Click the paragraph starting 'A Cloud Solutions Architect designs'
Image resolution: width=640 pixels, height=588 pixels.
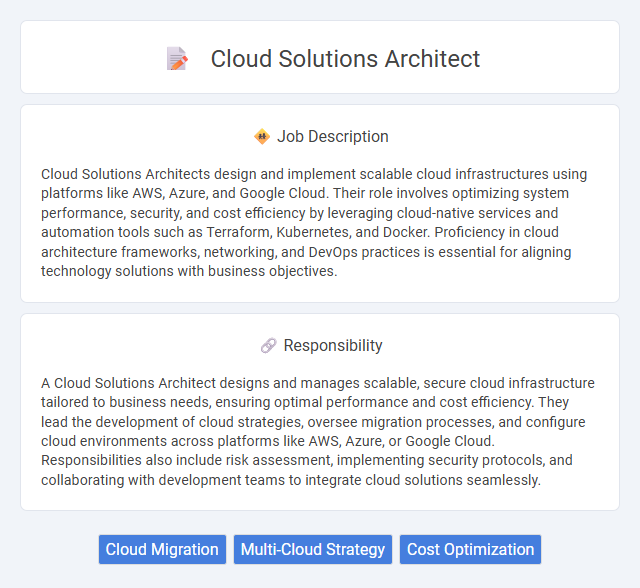318,431
